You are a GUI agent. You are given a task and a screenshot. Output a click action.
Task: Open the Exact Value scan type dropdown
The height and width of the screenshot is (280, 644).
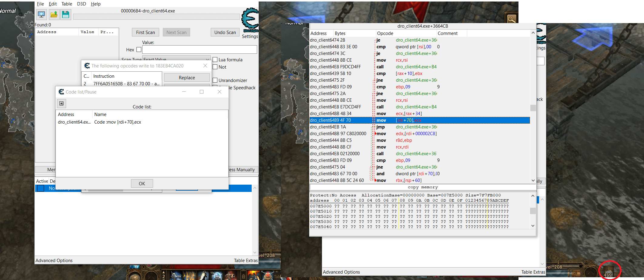coord(207,59)
